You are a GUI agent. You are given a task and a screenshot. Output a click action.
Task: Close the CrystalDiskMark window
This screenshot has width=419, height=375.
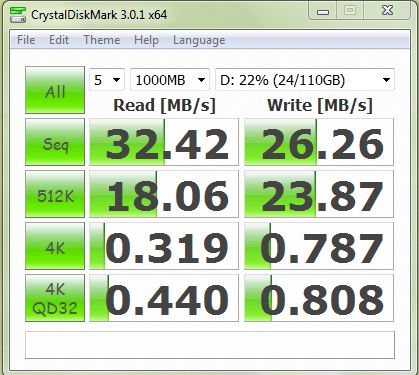coord(387,11)
